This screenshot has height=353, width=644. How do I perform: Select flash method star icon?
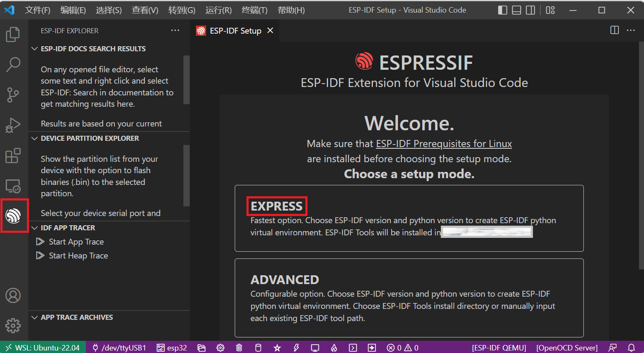277,348
